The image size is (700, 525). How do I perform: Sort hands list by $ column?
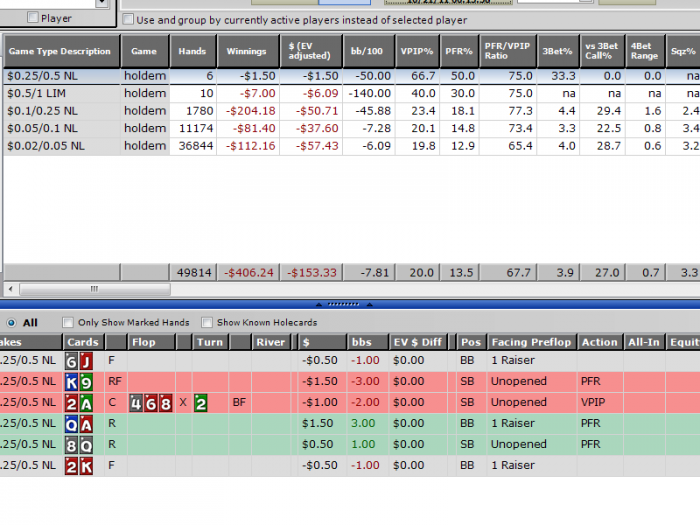(x=322, y=342)
